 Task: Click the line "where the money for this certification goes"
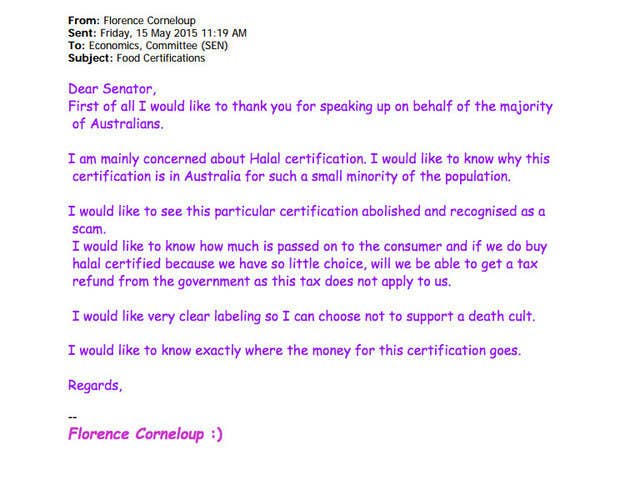coord(294,351)
